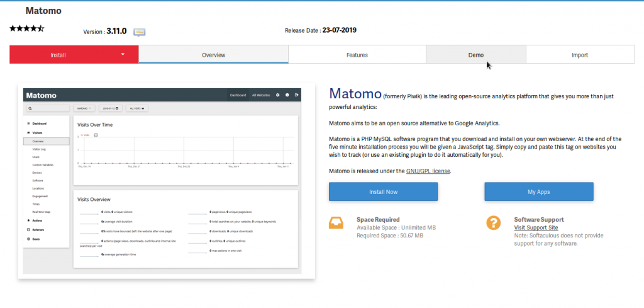Select the Import tab

(579, 55)
